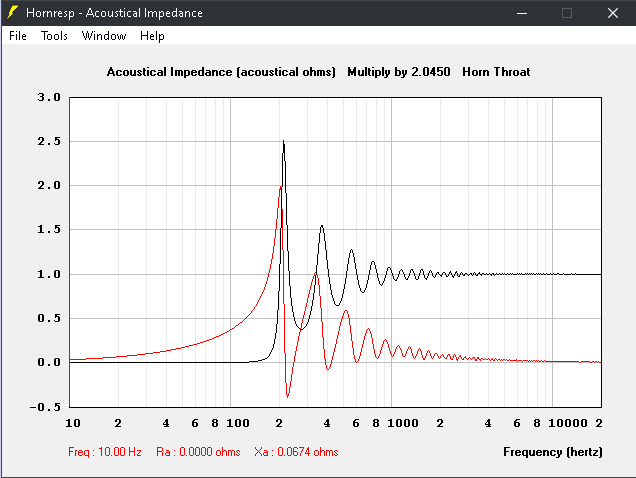Open the Tools menu
Screen dimensions: 636x478
[54, 36]
